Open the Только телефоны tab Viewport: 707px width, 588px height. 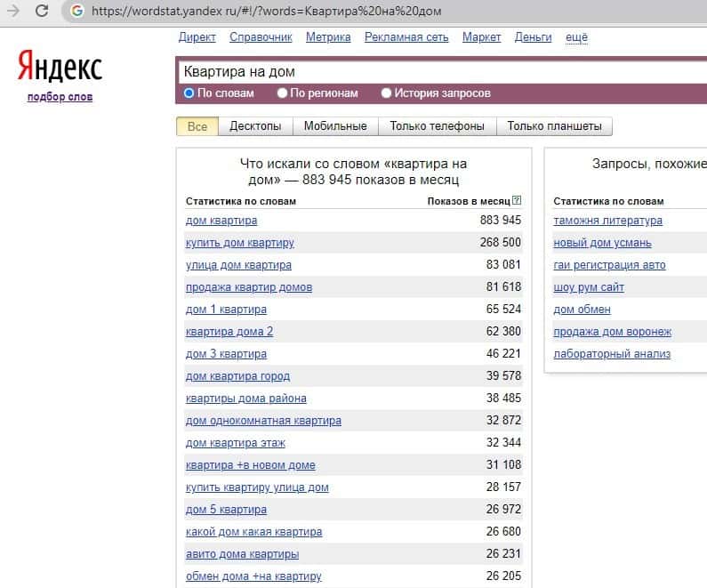(x=437, y=126)
